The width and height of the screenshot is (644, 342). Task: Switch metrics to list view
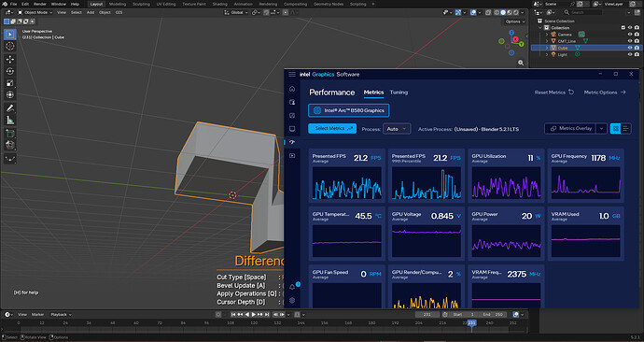[x=625, y=129]
